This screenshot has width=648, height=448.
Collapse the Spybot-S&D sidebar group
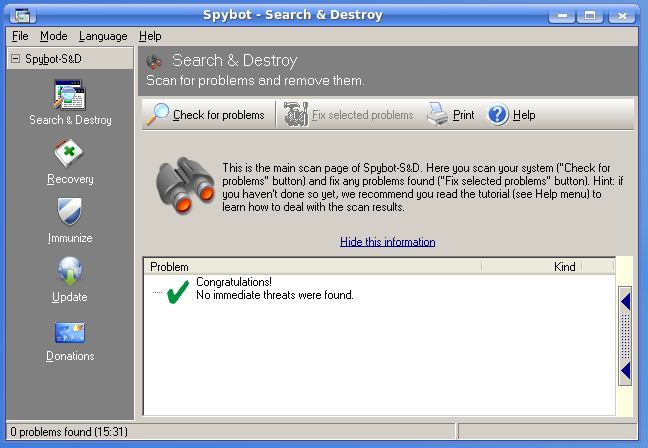[16, 59]
